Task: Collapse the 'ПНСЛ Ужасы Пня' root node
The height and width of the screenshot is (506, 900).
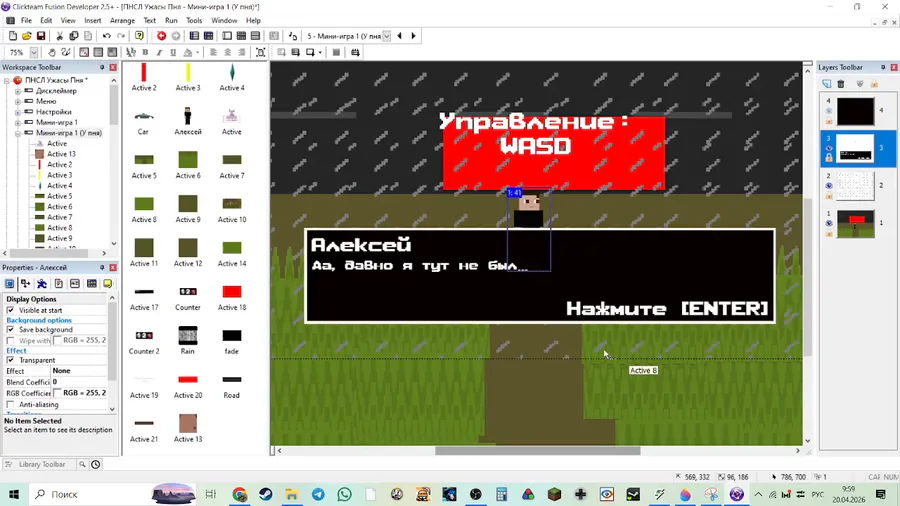Action: coord(7,80)
